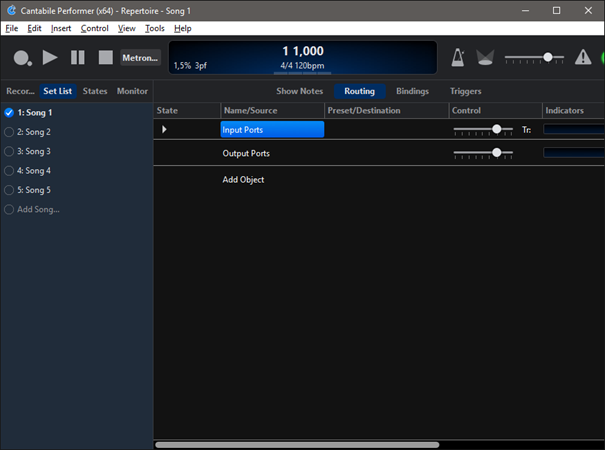The height and width of the screenshot is (450, 605).
Task: Click the transport position 1 1,000 display
Action: pos(303,51)
